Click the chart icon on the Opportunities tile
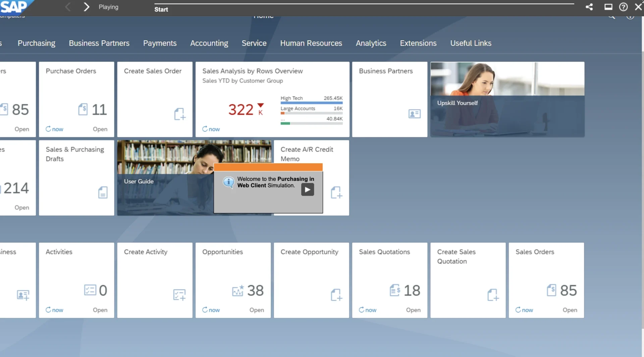The width and height of the screenshot is (644, 357). click(x=237, y=291)
